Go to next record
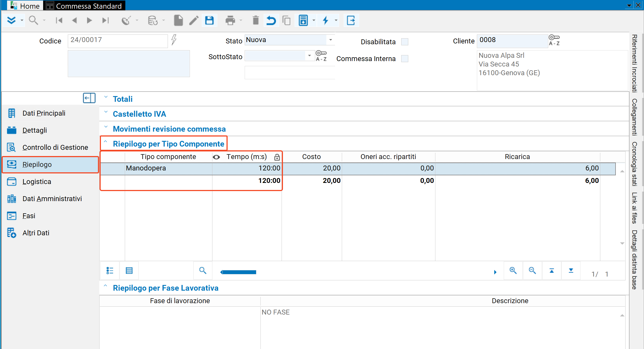The width and height of the screenshot is (644, 349). [89, 20]
